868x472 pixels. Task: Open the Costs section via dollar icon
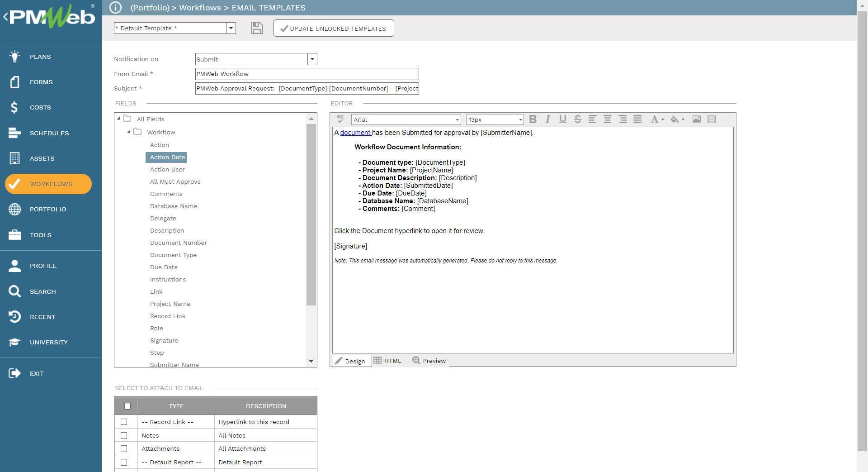point(14,107)
